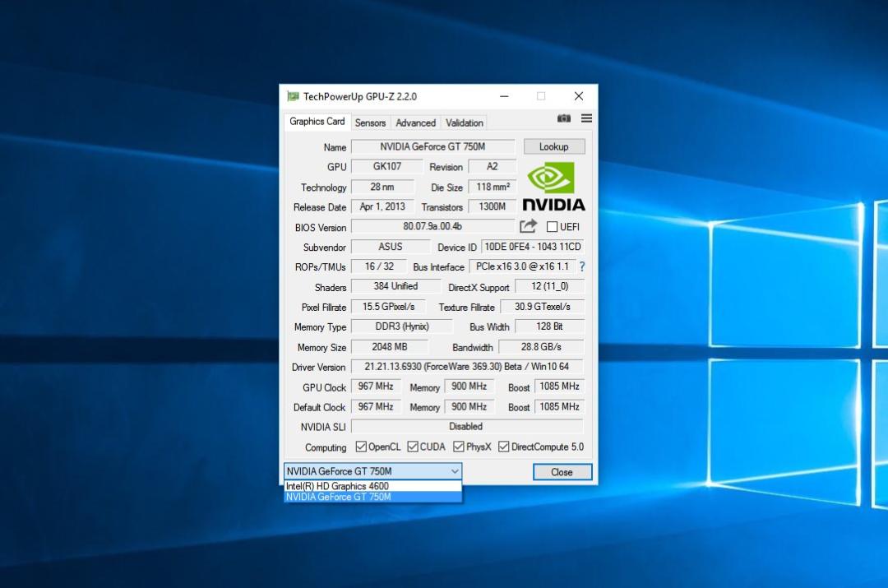Image resolution: width=888 pixels, height=588 pixels.
Task: Click the Subvendor value ASUS
Action: 391,247
